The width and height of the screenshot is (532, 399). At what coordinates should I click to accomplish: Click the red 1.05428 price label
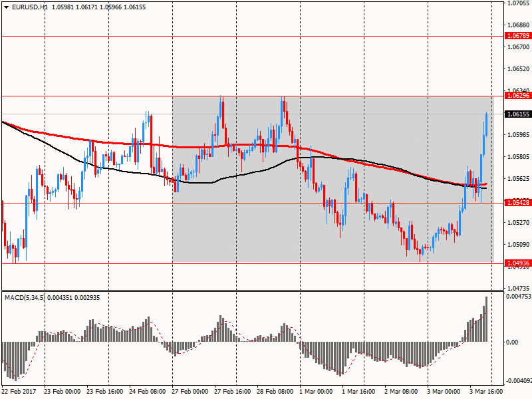(x=517, y=202)
